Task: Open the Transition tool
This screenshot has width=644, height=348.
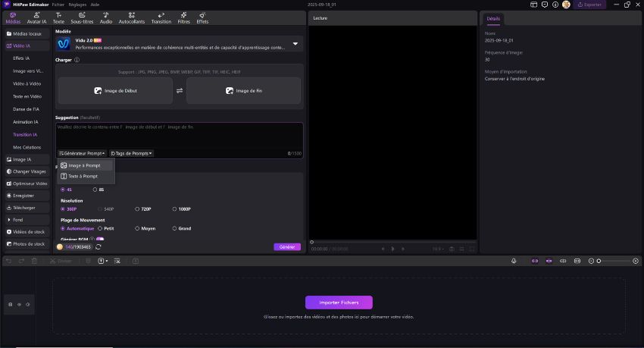Action: (x=161, y=18)
